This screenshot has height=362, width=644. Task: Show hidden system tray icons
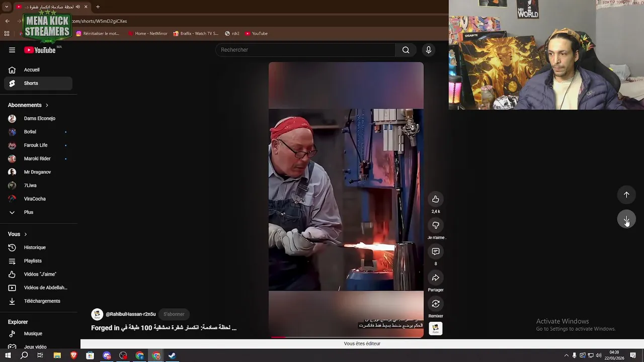coord(566,355)
